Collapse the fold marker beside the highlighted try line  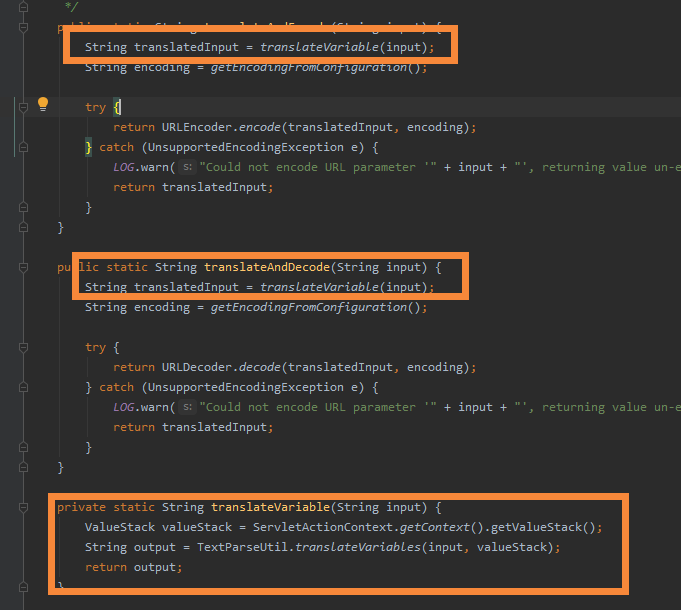pos(23,107)
